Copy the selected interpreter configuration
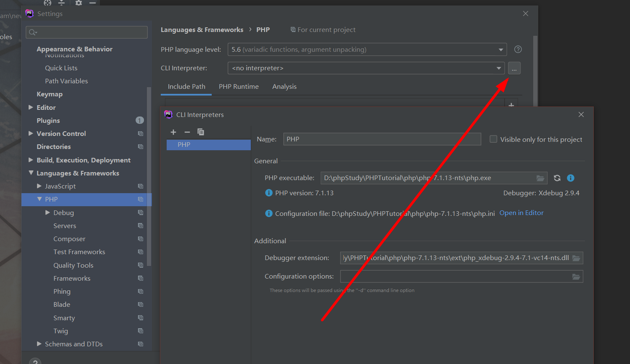 pyautogui.click(x=201, y=132)
